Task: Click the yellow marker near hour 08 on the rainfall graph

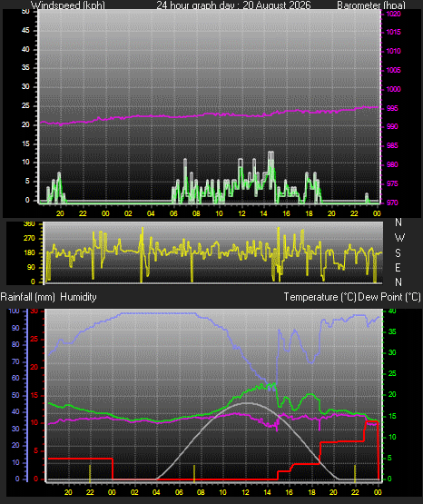Action: [x=194, y=473]
